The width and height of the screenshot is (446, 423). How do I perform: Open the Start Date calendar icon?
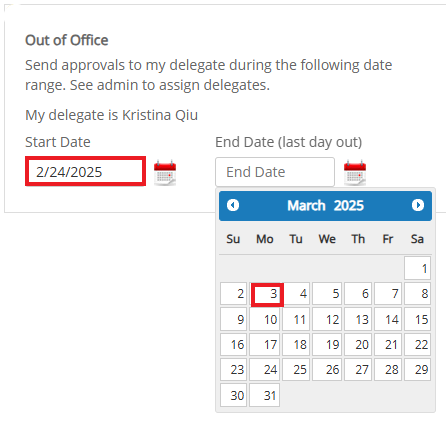pyautogui.click(x=165, y=172)
